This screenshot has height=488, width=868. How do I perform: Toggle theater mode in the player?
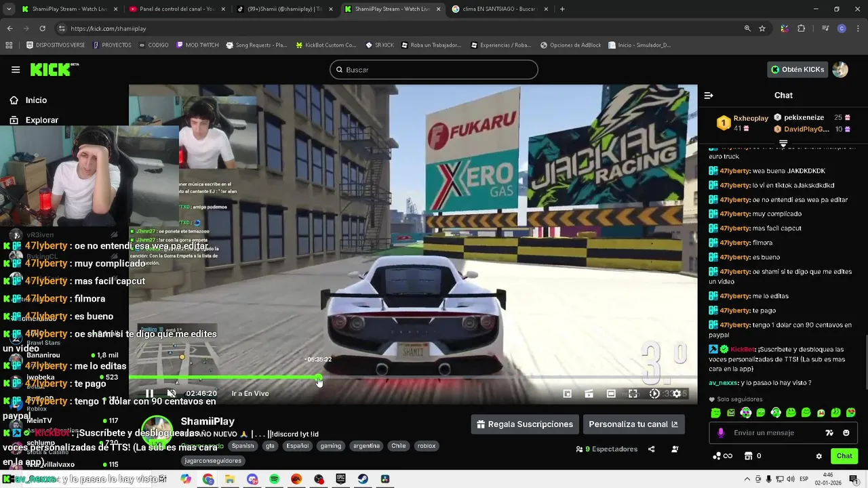(611, 393)
